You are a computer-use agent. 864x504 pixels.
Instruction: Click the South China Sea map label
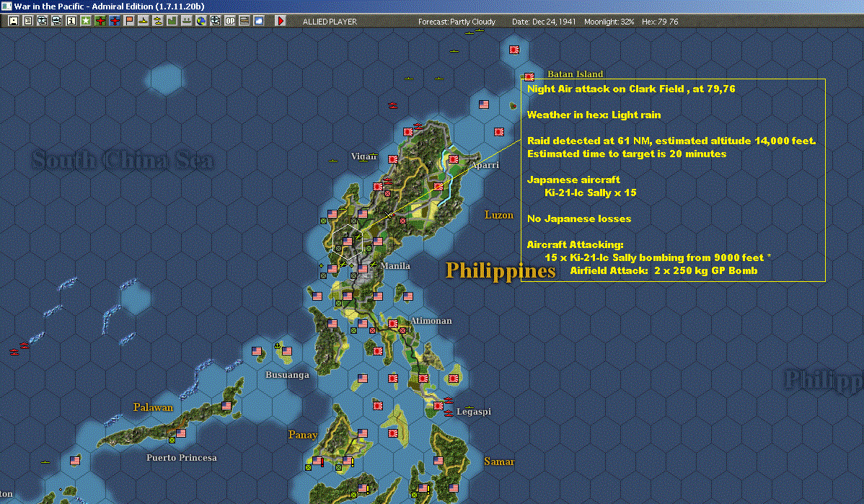123,160
